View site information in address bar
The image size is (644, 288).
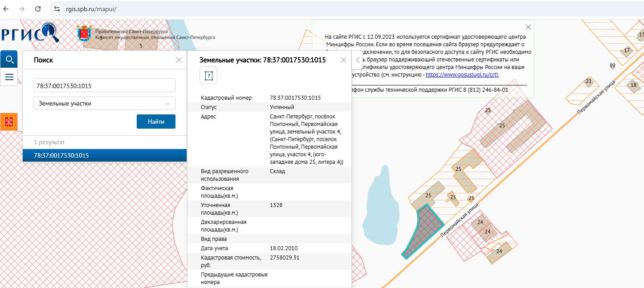[x=56, y=9]
